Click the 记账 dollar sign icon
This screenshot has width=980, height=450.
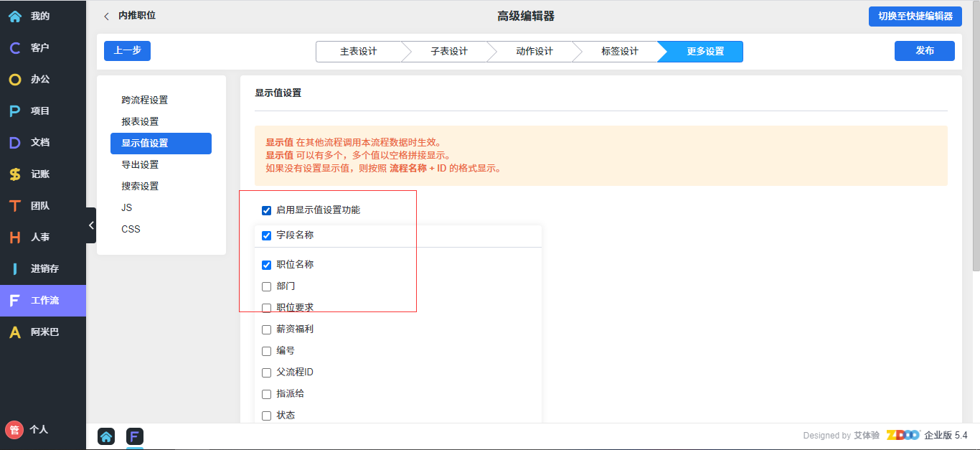coord(14,174)
